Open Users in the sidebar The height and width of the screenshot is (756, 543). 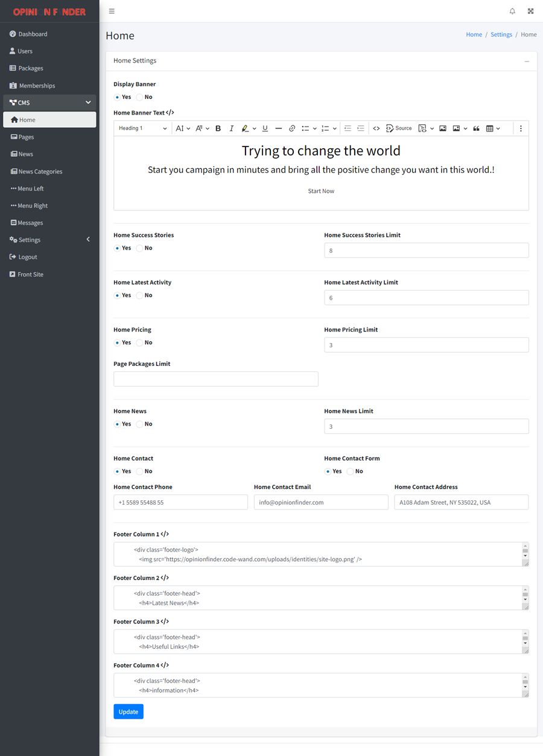[49, 51]
